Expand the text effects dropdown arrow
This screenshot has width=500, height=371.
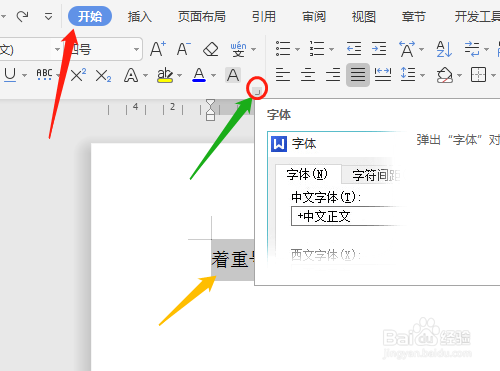coord(145,75)
